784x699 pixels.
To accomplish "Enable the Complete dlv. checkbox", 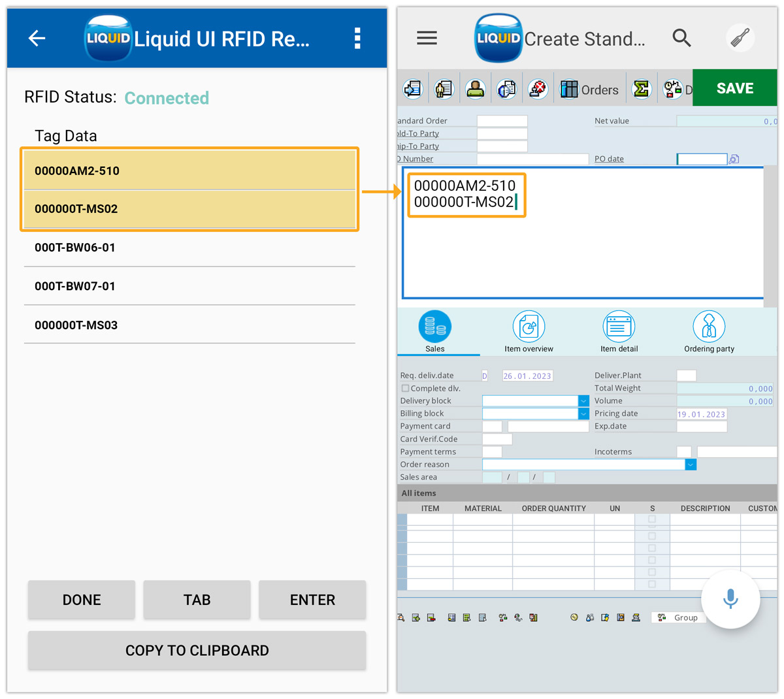I will [x=405, y=387].
